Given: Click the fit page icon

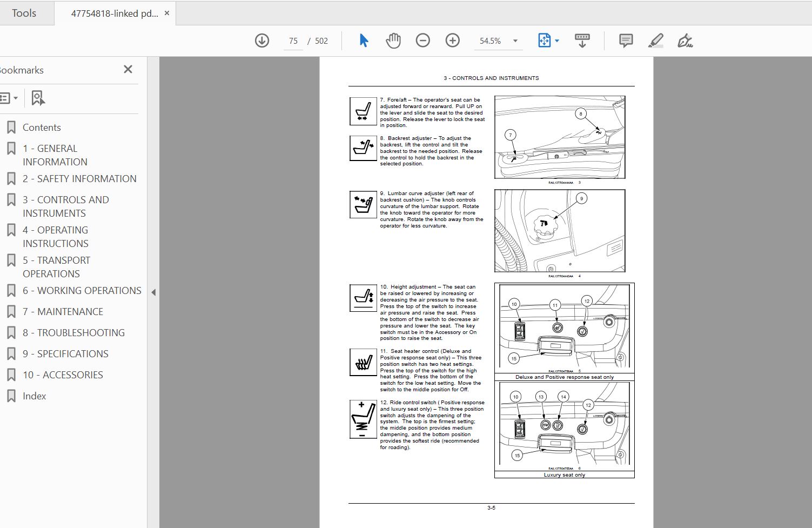Looking at the screenshot, I should pos(544,41).
